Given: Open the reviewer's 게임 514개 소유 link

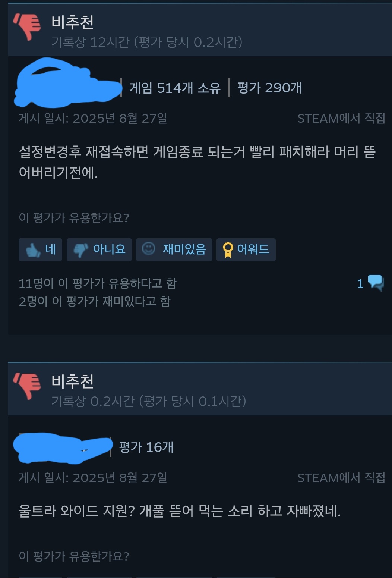Looking at the screenshot, I should click(x=175, y=88).
